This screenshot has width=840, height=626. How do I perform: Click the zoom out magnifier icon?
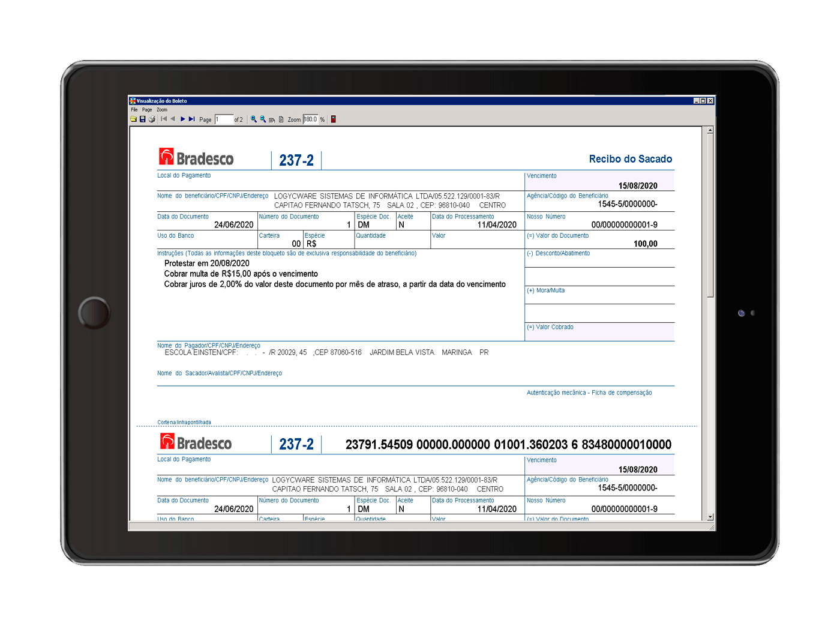pyautogui.click(x=263, y=119)
